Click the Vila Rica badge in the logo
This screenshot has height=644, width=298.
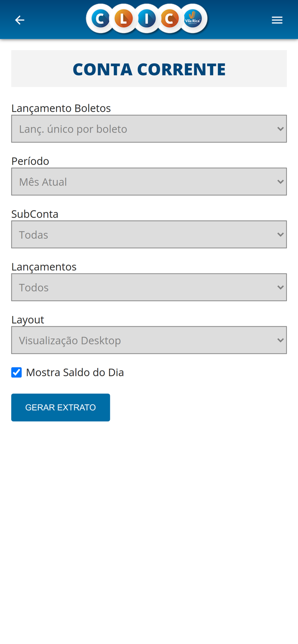click(x=191, y=19)
